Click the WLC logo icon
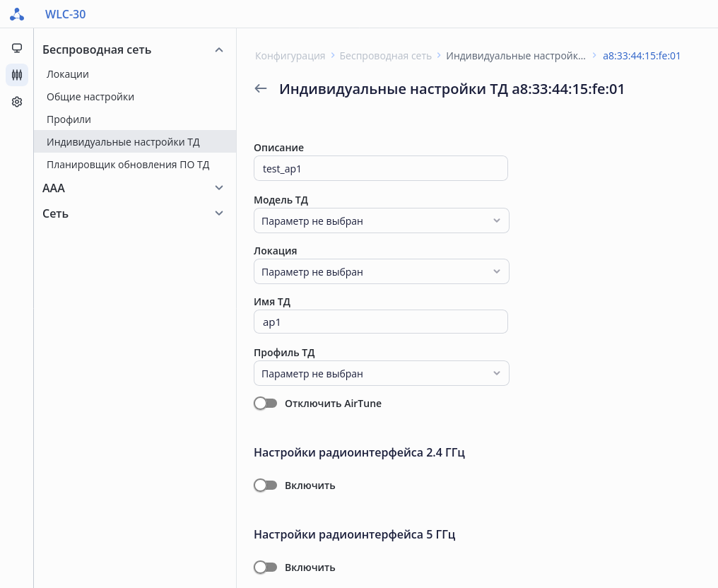Viewport: 718px width, 588px height. (17, 14)
